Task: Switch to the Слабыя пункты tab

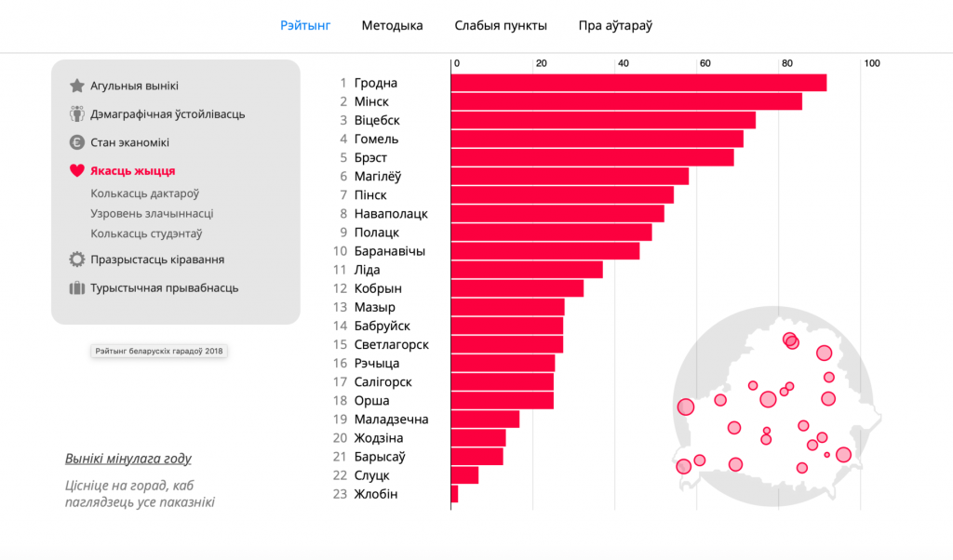Action: click(501, 25)
